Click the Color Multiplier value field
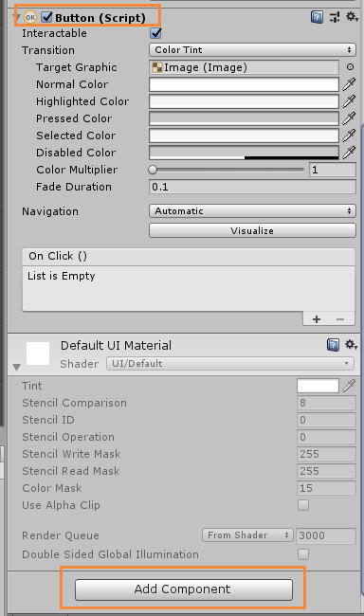This screenshot has width=364, height=616. point(333,170)
